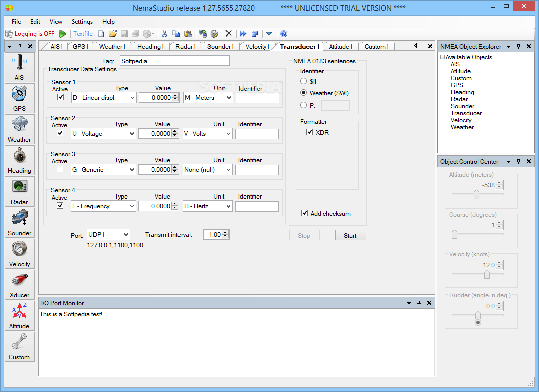Toggle the XDR formatter checkbox

310,132
